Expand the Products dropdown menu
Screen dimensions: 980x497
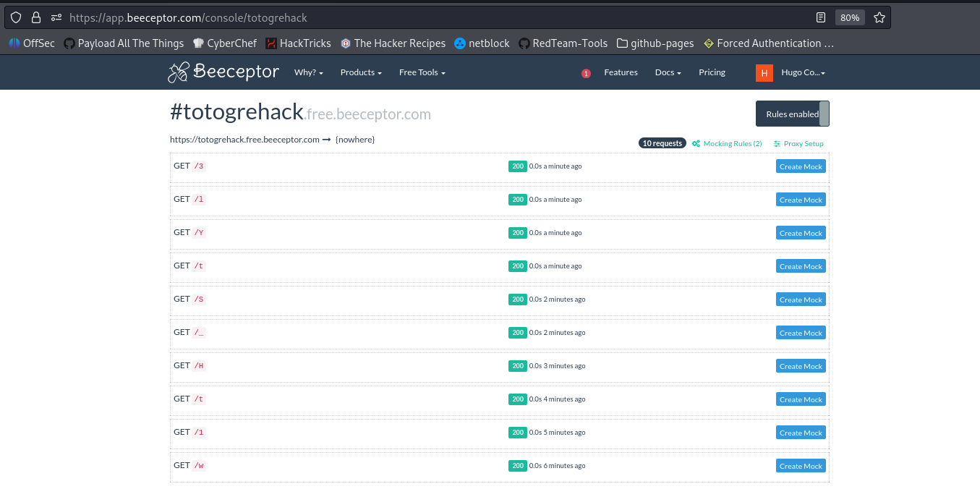tap(361, 72)
